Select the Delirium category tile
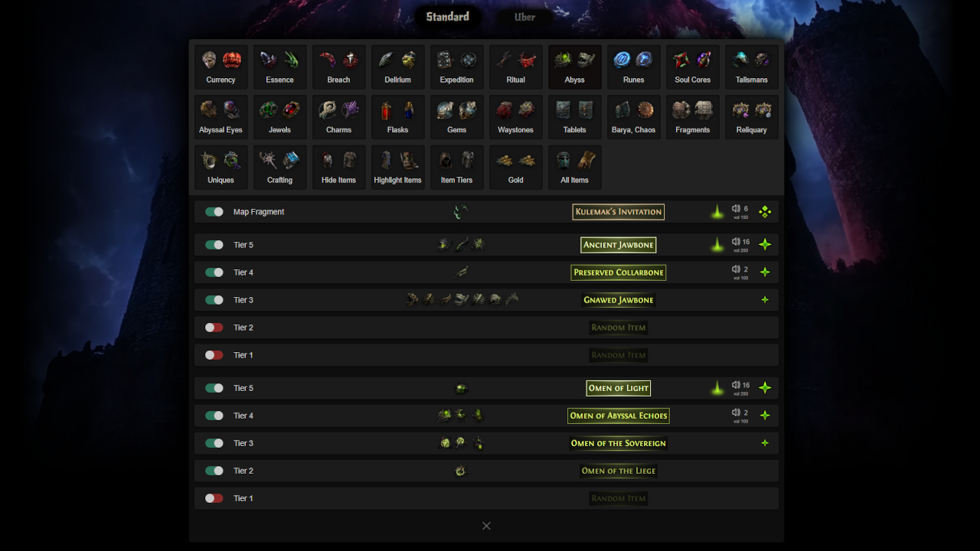Viewport: 980px width, 551px height. [397, 67]
